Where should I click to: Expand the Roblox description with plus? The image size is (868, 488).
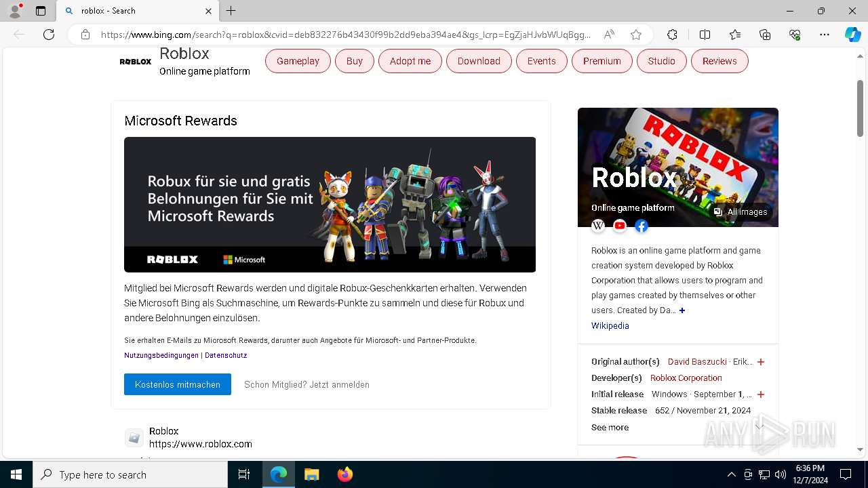682,310
